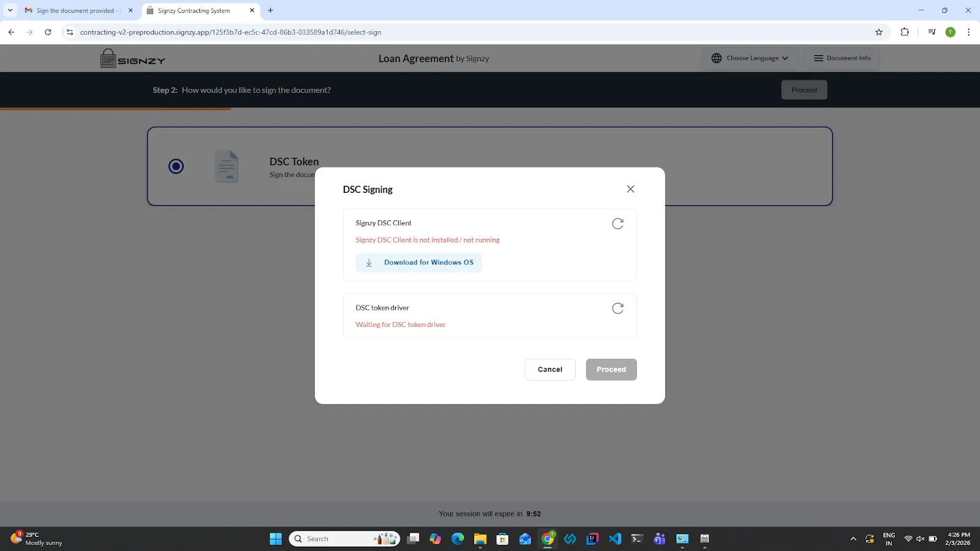This screenshot has height=551, width=980.
Task: Select the DSC Token radio button
Action: (176, 167)
